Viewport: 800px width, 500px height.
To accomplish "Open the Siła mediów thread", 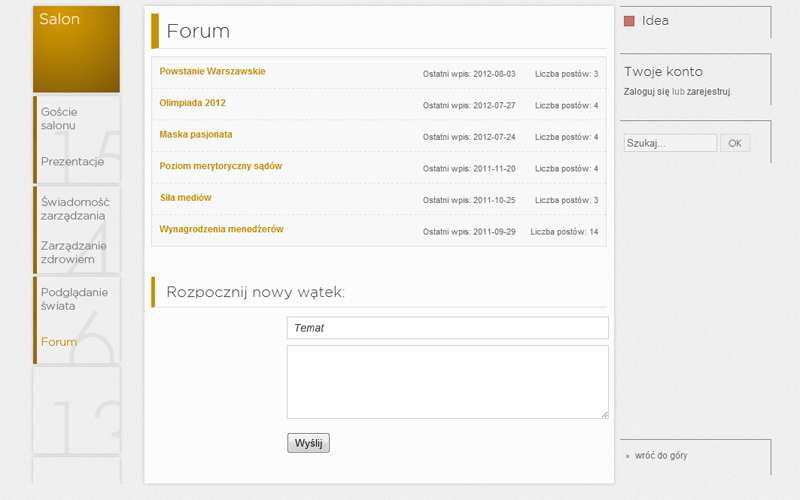I will pos(186,198).
